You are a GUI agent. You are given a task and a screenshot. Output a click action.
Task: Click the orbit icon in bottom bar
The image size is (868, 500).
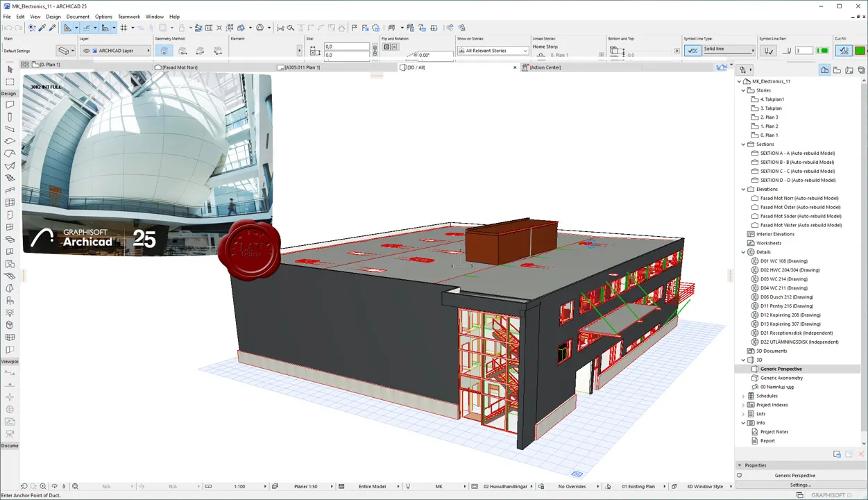[54, 486]
